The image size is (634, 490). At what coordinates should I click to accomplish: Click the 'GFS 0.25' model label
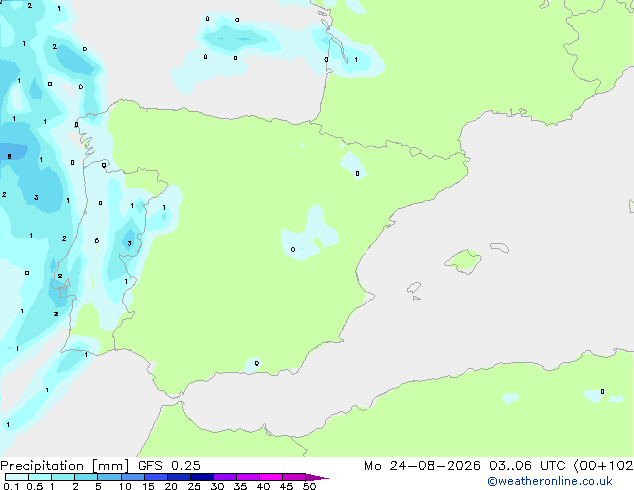(169, 466)
